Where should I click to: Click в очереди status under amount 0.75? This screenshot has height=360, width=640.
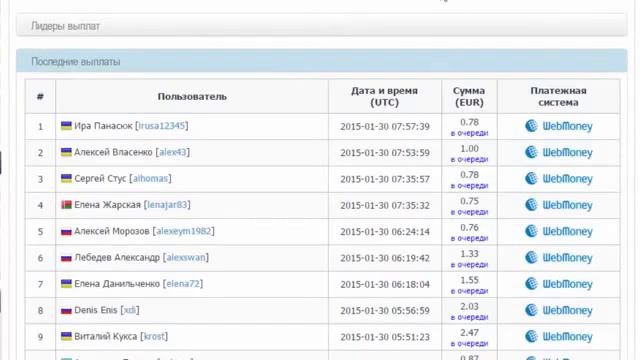469,212
